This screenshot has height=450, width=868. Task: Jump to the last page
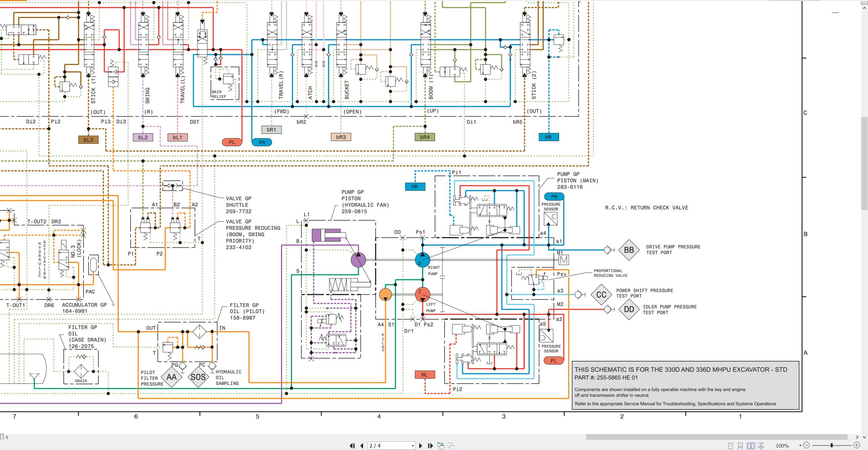click(431, 446)
